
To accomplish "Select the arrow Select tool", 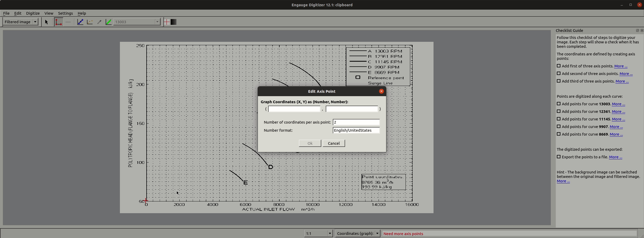I will pyautogui.click(x=47, y=22).
